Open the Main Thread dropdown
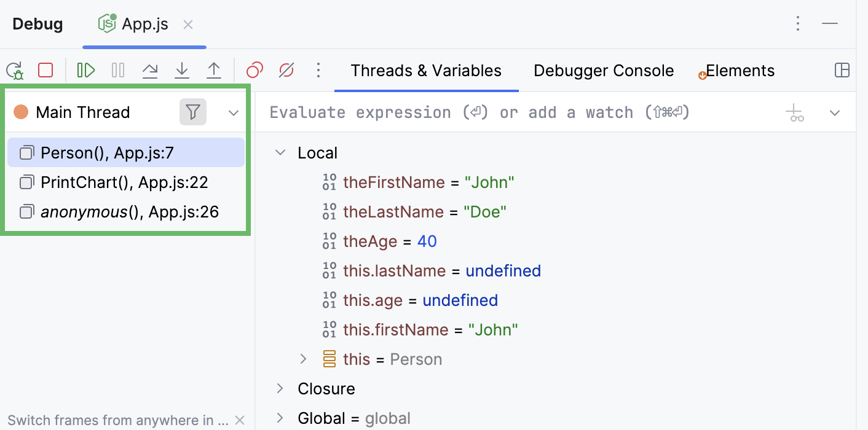Image resolution: width=868 pixels, height=430 pixels. (234, 113)
